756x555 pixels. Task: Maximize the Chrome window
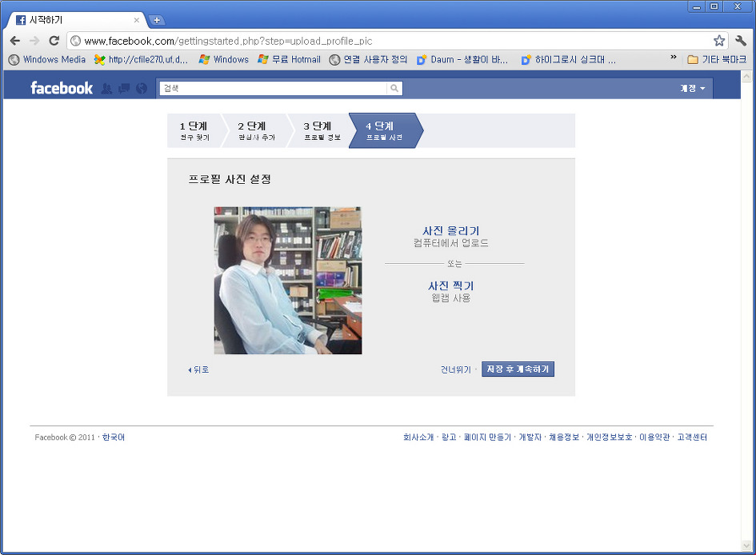pyautogui.click(x=714, y=6)
